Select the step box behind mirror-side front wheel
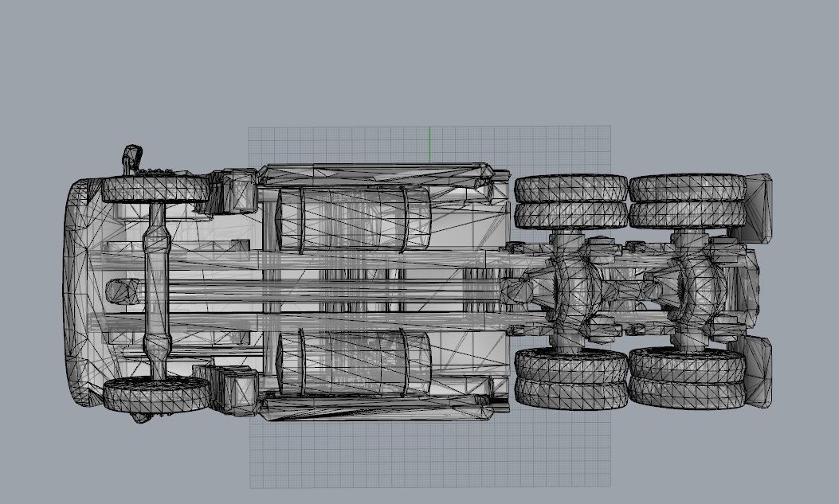This screenshot has width=839, height=504. [233, 191]
